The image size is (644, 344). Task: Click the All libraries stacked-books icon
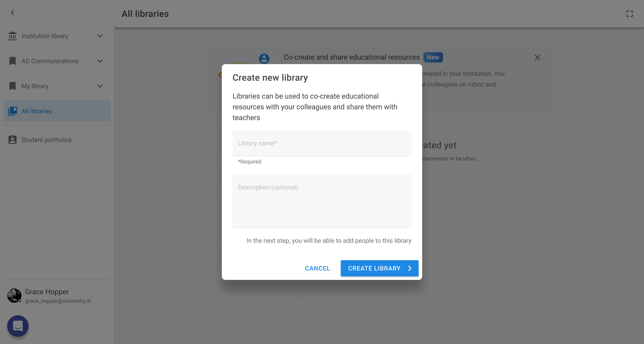(x=13, y=111)
